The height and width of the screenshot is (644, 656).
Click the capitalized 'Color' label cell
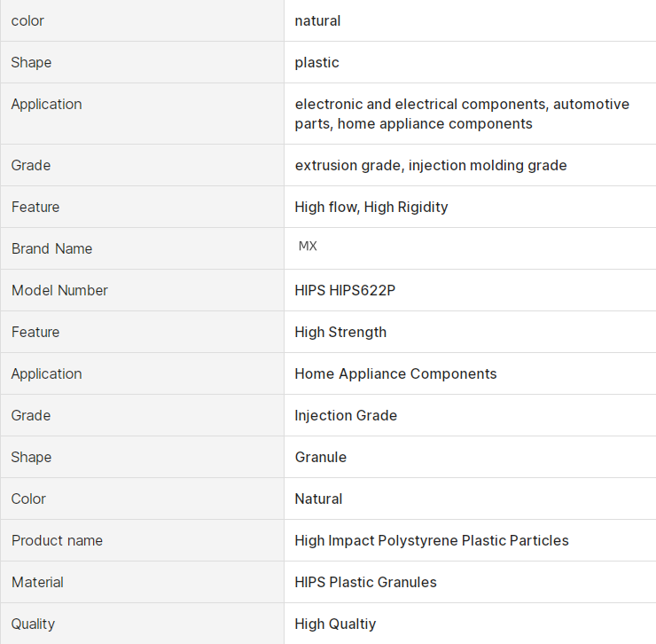coord(28,499)
